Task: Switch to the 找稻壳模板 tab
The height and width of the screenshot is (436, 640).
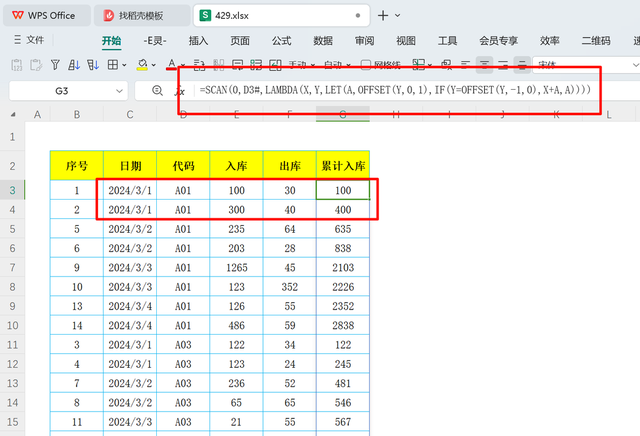Action: tap(141, 16)
